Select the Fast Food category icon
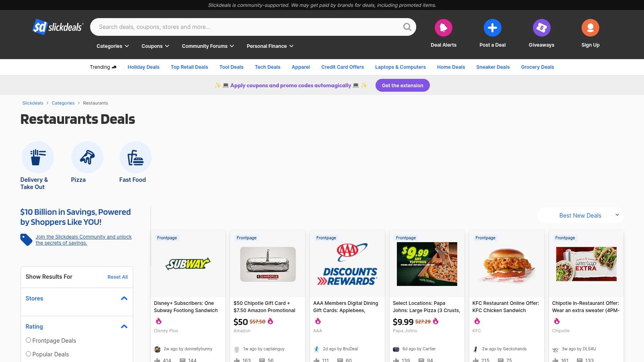644x362 pixels. (x=135, y=157)
